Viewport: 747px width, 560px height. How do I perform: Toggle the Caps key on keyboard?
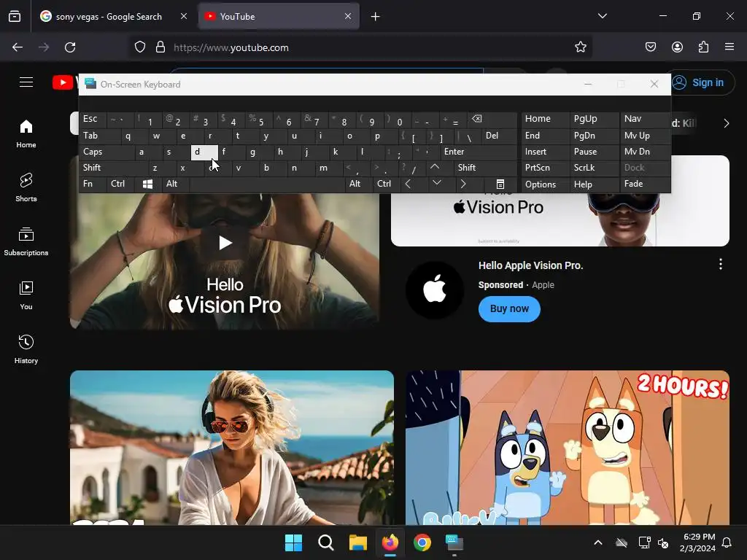pyautogui.click(x=107, y=152)
